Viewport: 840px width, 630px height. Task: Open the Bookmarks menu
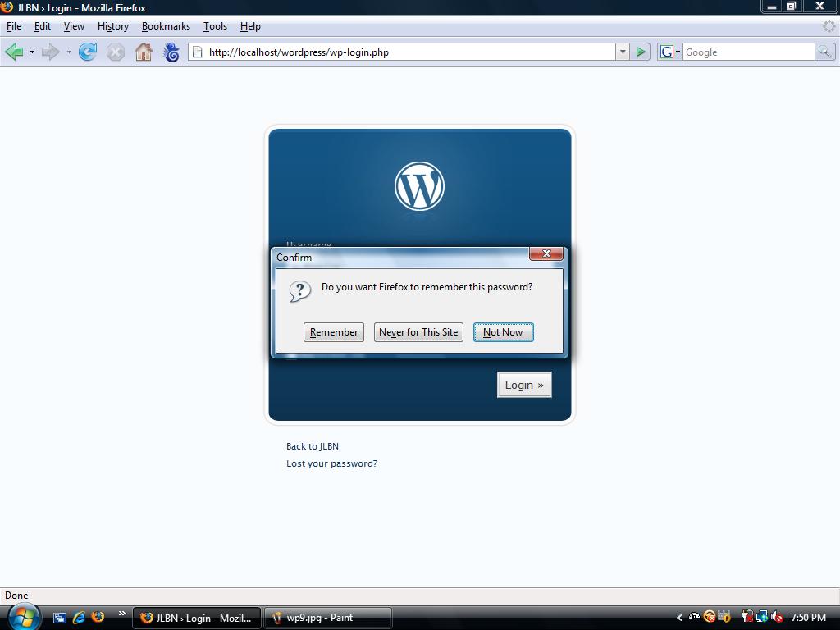point(166,26)
